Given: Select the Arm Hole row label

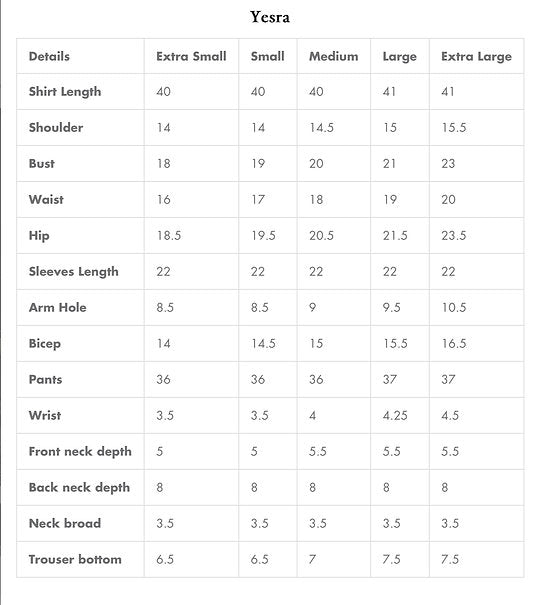Looking at the screenshot, I should pyautogui.click(x=57, y=308).
